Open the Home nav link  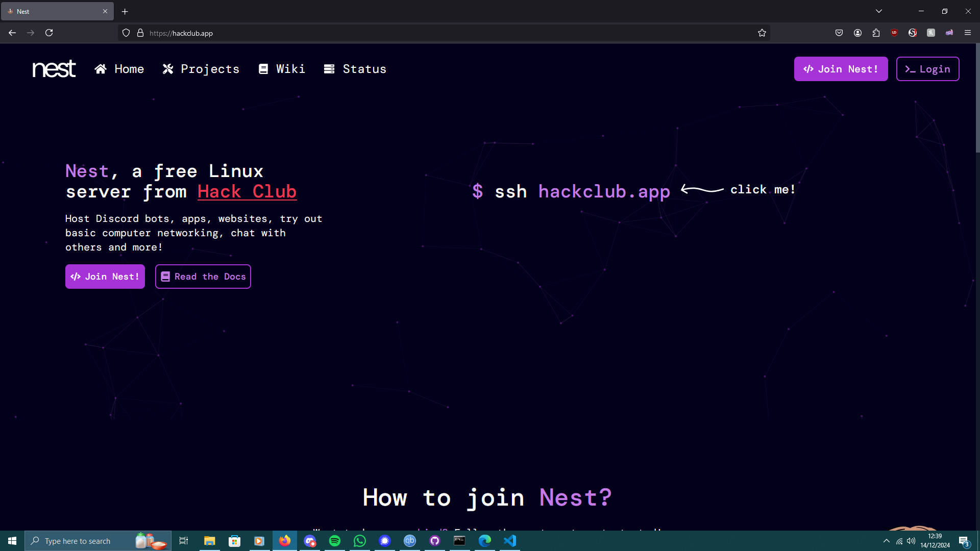click(x=119, y=69)
